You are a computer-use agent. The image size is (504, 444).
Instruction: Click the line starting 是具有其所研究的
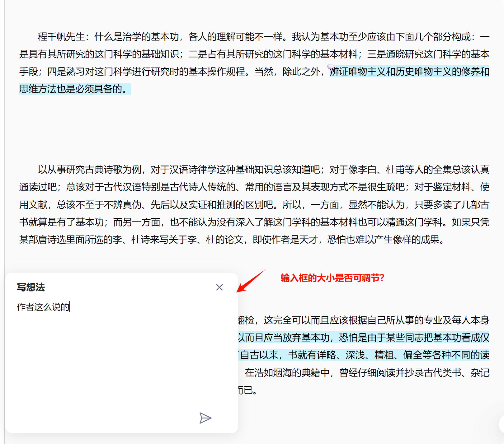(x=254, y=54)
